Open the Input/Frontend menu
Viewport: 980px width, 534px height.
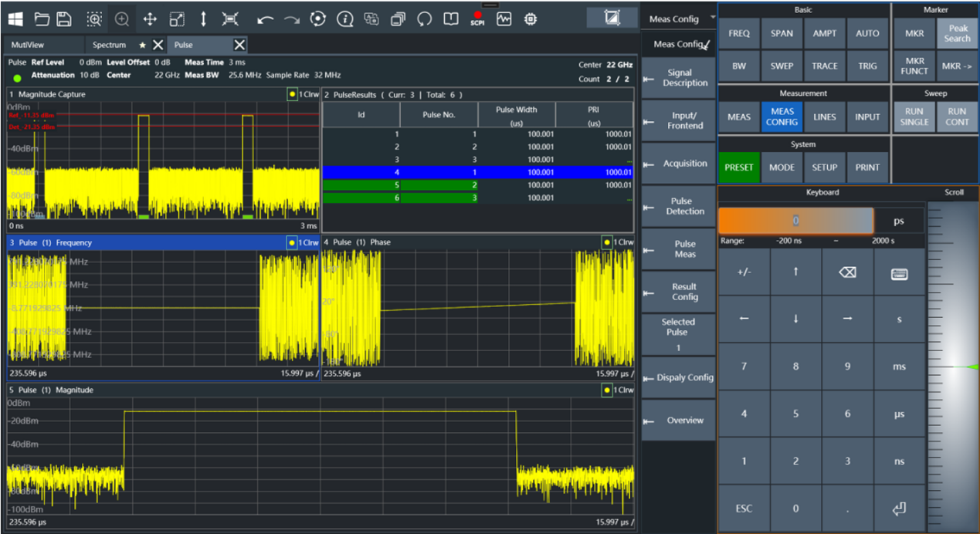(x=679, y=120)
